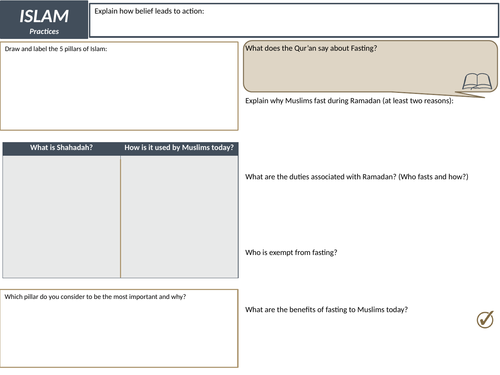This screenshot has height=375, width=500.
Task: Click 'Explain why Muslims fast during Ramadan' prompt
Action: coord(349,101)
